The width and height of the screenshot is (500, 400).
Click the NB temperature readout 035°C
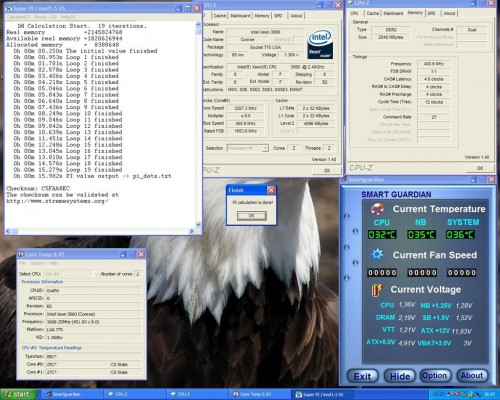[x=421, y=235]
